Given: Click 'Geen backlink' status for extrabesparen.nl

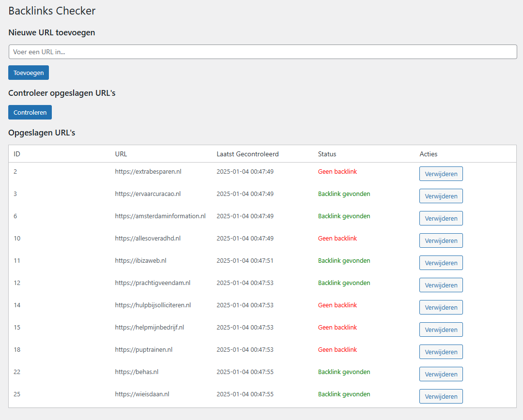Looking at the screenshot, I should (x=337, y=172).
